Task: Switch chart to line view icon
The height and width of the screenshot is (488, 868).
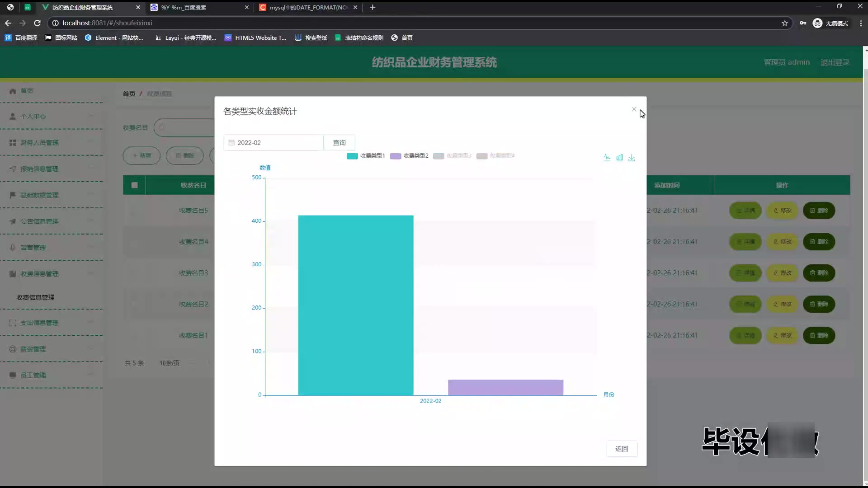Action: (x=607, y=157)
